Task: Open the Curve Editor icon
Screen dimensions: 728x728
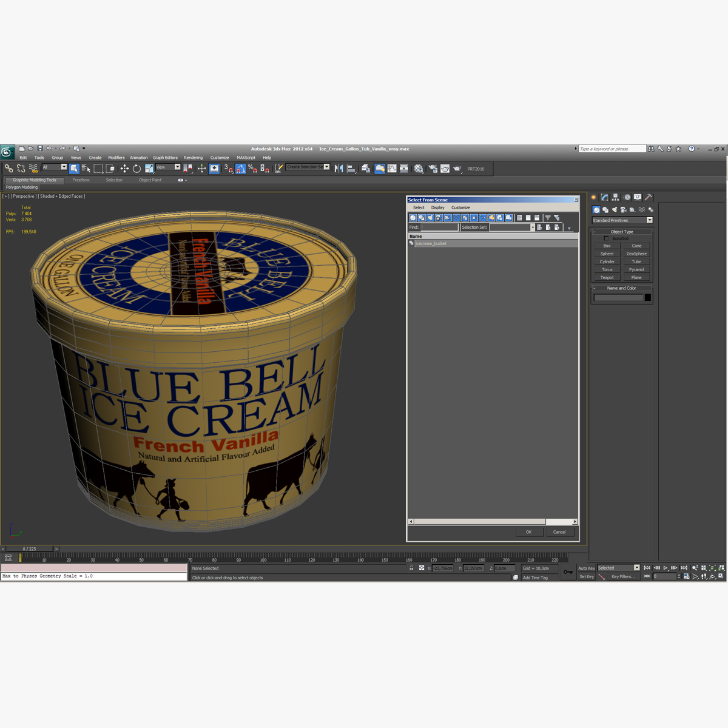Action: (392, 169)
